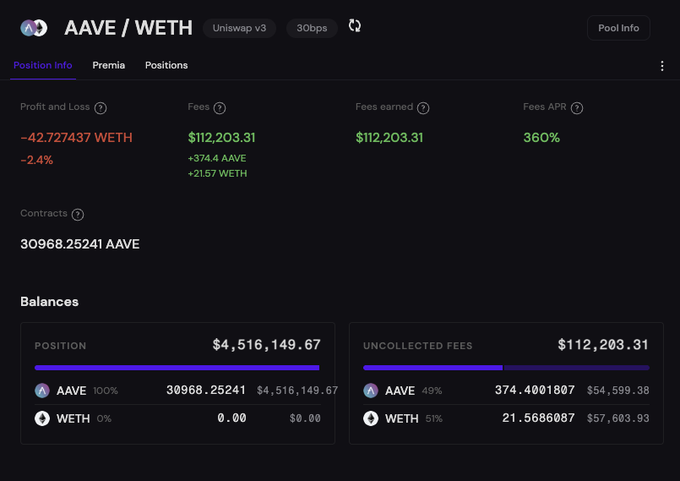Click the 0.00 WETH amount
680x481 pixels.
[x=232, y=418]
